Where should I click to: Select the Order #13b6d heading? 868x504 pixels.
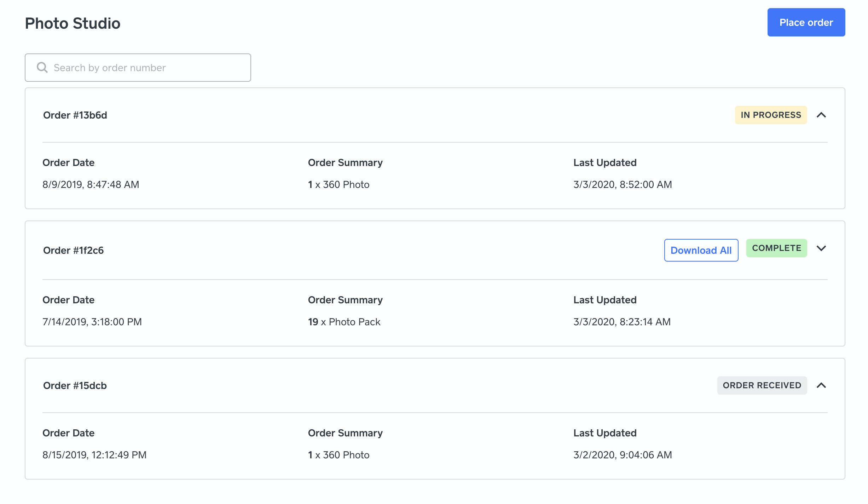(75, 115)
